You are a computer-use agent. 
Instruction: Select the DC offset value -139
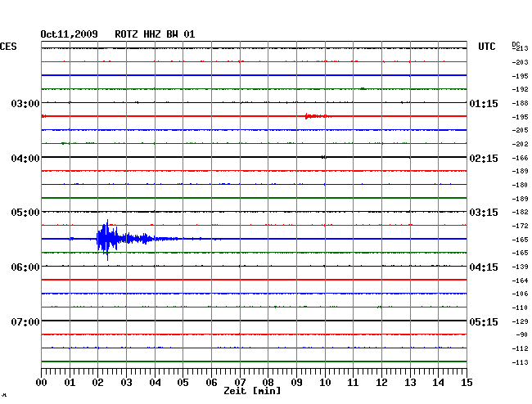click(x=520, y=267)
